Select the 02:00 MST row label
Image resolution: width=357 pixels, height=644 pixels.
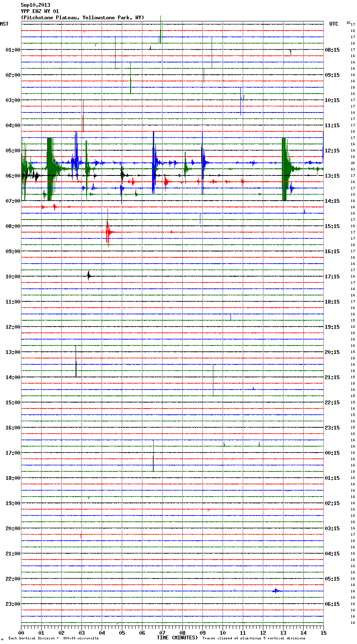[13, 75]
